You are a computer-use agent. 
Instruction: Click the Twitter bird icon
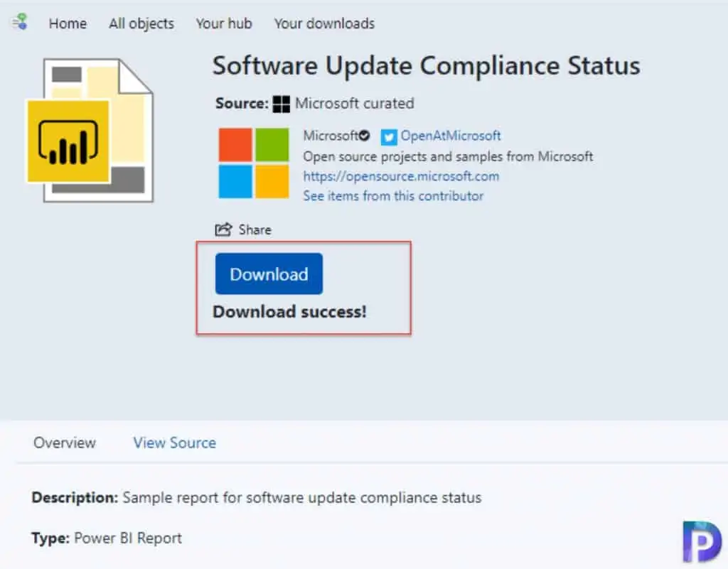click(389, 137)
